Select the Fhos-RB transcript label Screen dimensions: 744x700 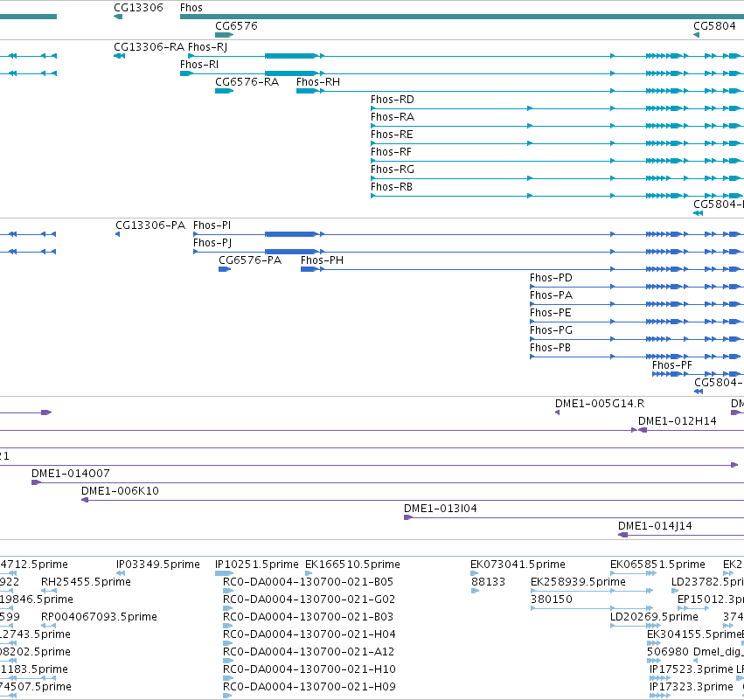[x=392, y=187]
